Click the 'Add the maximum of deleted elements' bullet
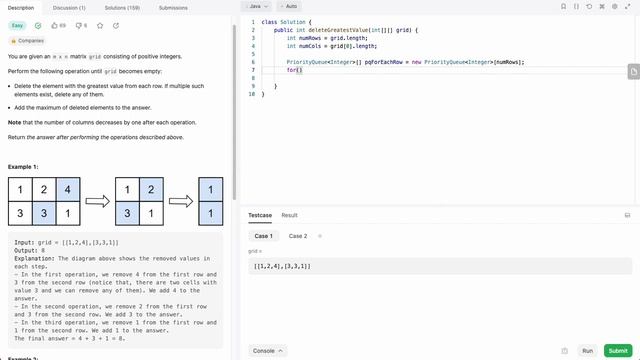 [x=83, y=108]
